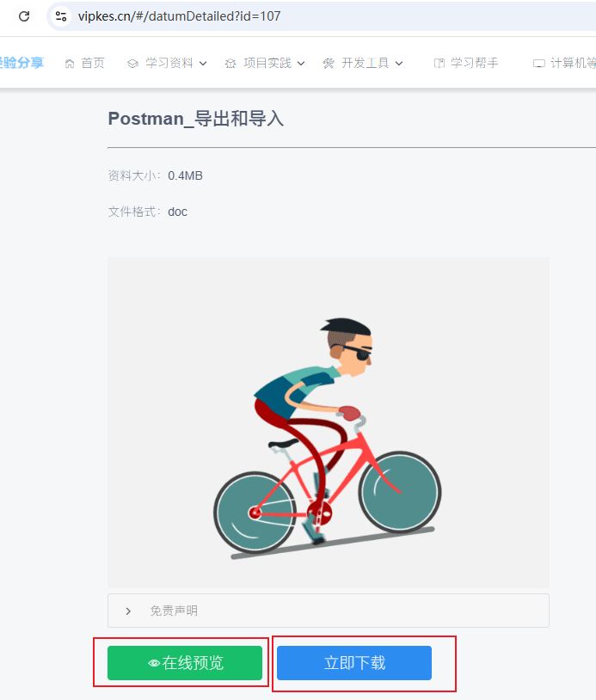Click the graduation cap icon beside 学习资料
Image resolution: width=596 pixels, height=700 pixels.
(x=132, y=64)
